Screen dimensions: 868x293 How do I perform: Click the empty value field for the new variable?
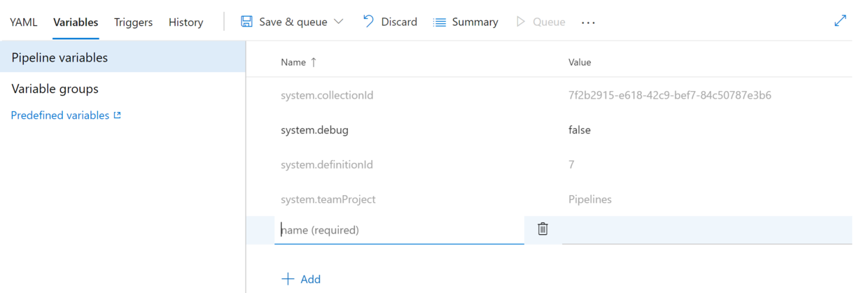(x=706, y=230)
